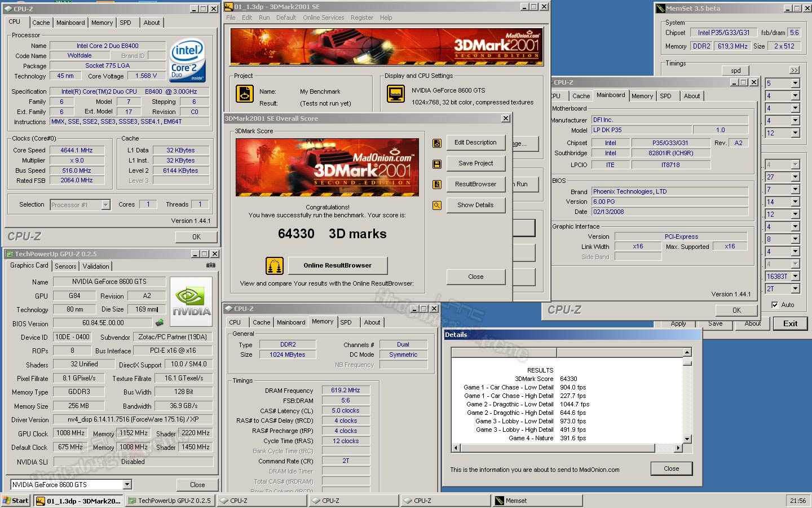Click OK in the top-left CPU-Z window
The height and width of the screenshot is (508, 812).
[x=196, y=237]
